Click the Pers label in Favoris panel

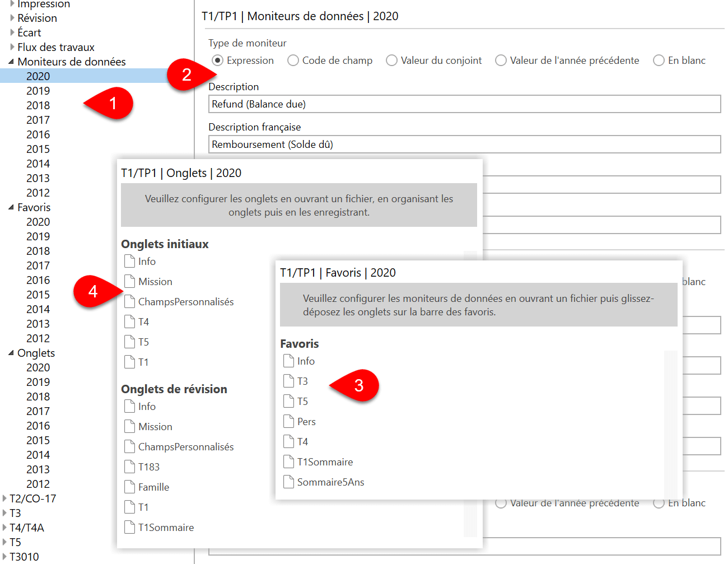tap(306, 422)
